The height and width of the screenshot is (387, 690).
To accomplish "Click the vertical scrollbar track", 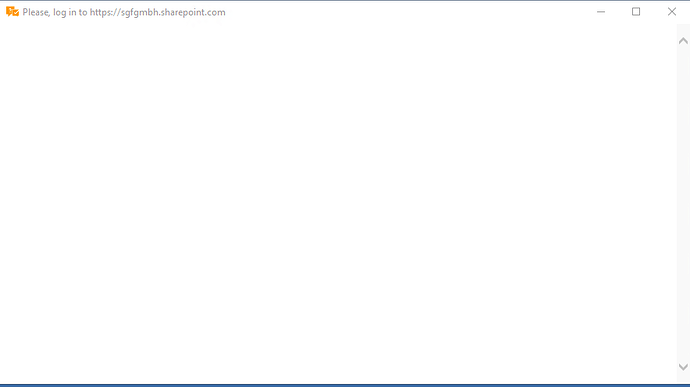I will click(x=683, y=204).
